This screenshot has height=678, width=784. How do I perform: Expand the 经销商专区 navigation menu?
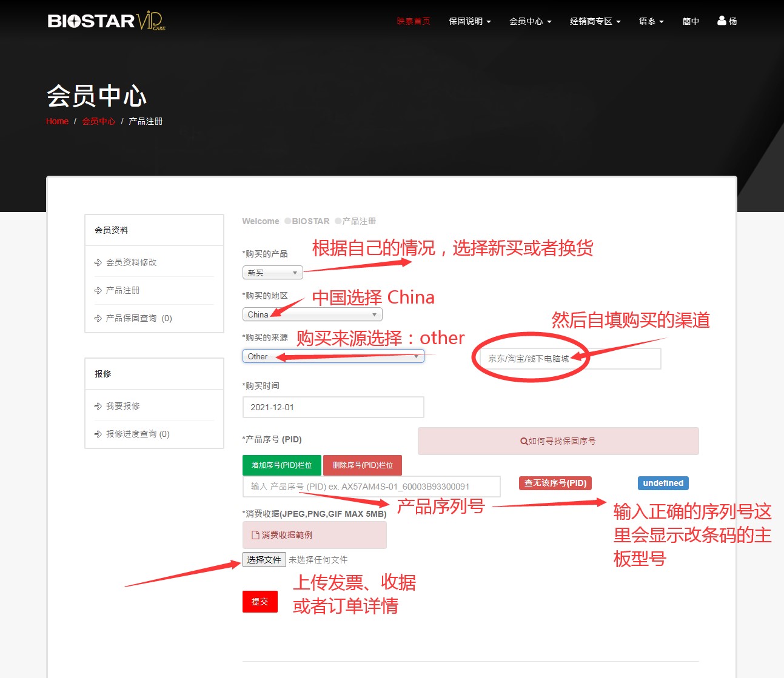595,21
